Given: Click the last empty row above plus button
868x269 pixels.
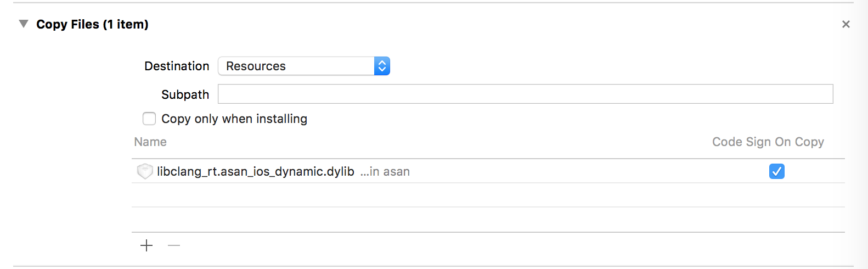Looking at the screenshot, I should coord(488,220).
